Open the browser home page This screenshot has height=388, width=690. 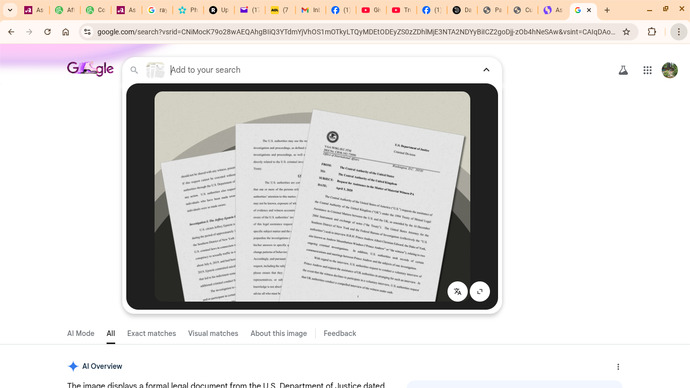[66, 32]
